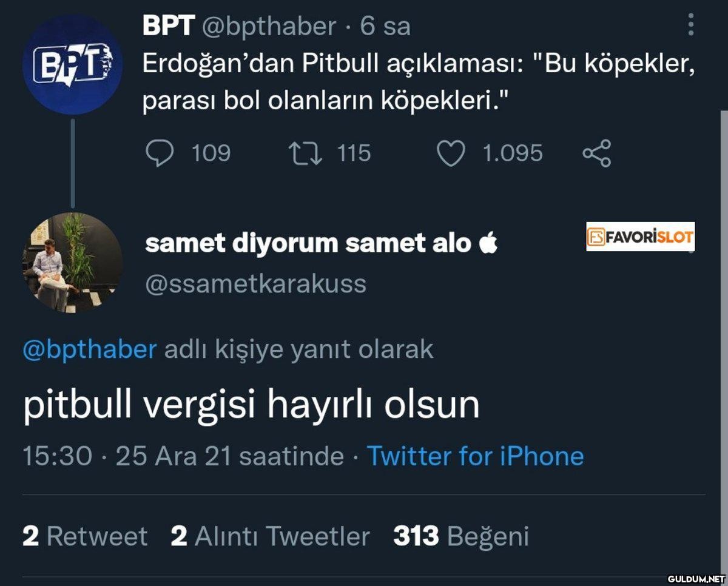This screenshot has width=728, height=586.
Task: Open the share icon on BPT tweet
Action: click(x=596, y=153)
